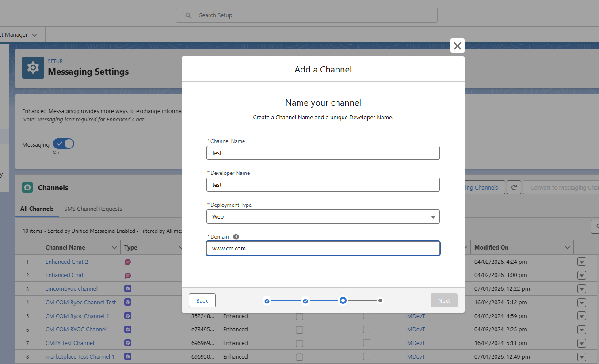This screenshot has height=364, width=599.
Task: Click the Type icon for CM COM Byoc Channel Test
Action: point(128,302)
